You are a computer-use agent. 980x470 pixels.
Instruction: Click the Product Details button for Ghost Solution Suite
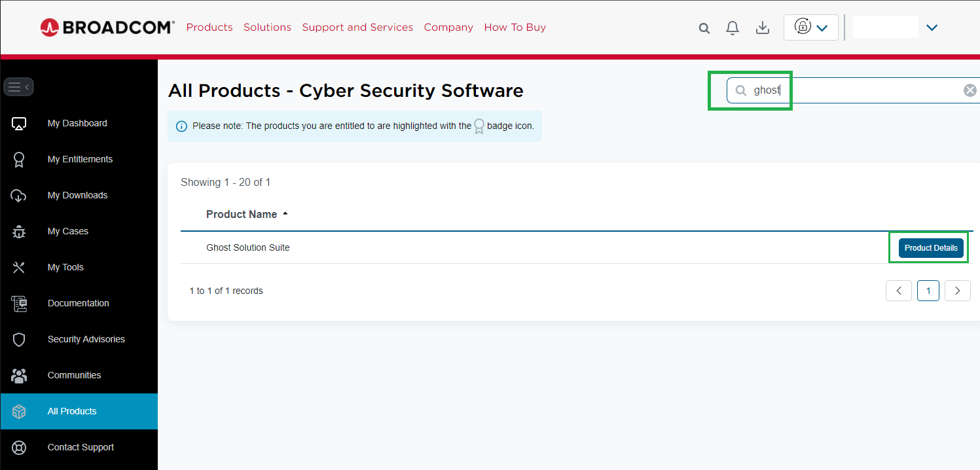point(930,247)
